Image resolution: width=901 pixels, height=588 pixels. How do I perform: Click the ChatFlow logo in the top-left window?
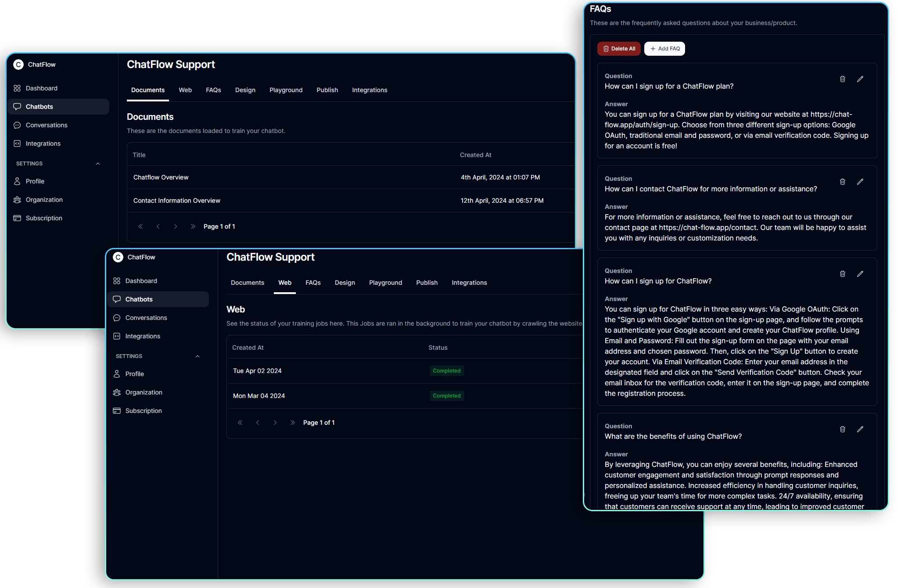coord(18,65)
